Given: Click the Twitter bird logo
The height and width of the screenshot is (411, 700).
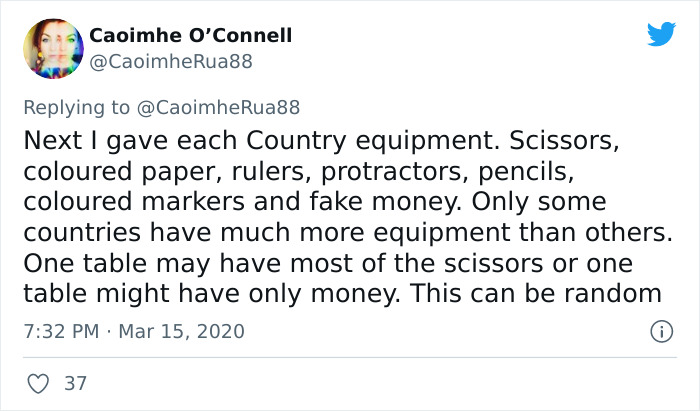Looking at the screenshot, I should point(661,33).
